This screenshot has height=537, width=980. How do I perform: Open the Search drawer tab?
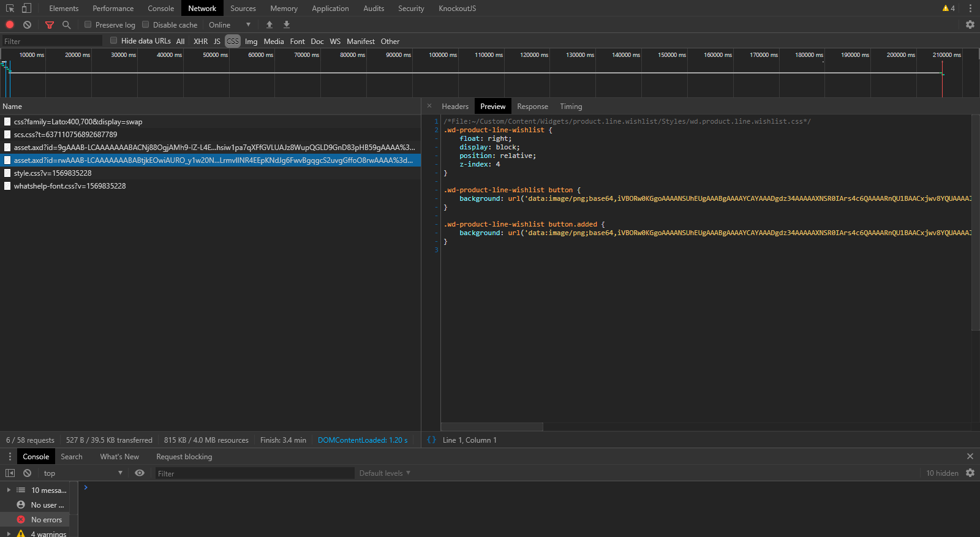click(72, 457)
